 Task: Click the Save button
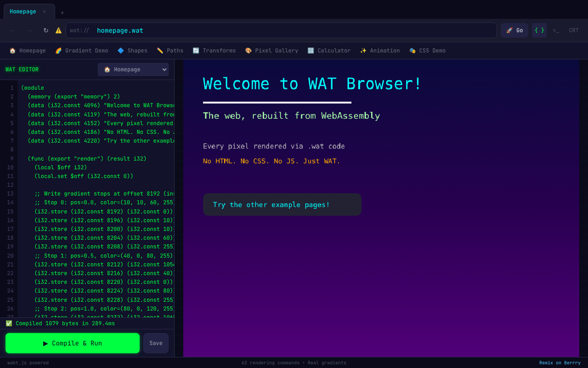tap(156, 343)
